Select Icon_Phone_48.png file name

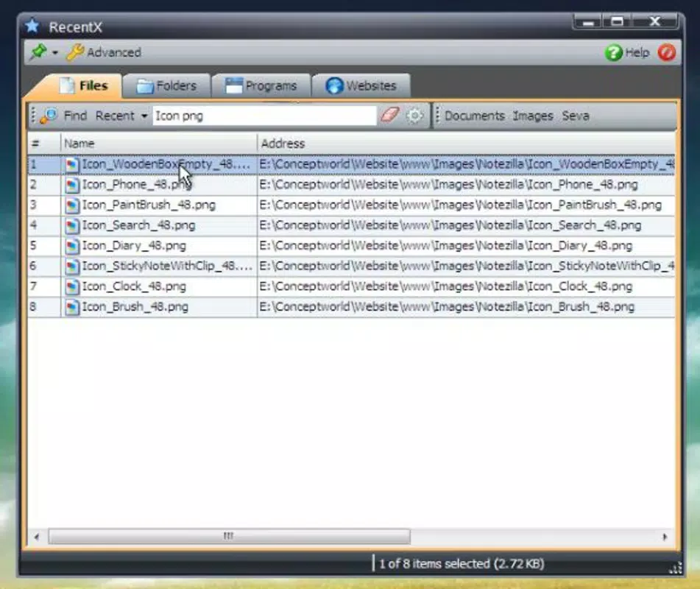point(136,184)
